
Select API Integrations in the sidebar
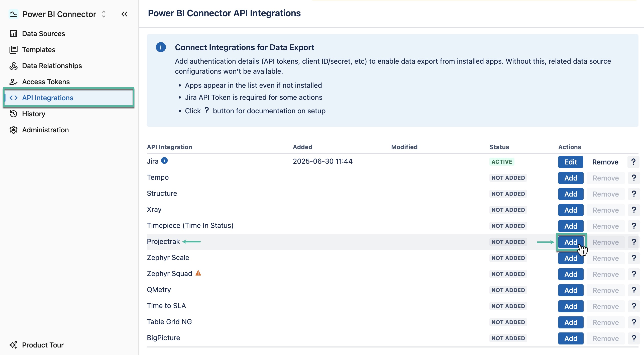48,98
